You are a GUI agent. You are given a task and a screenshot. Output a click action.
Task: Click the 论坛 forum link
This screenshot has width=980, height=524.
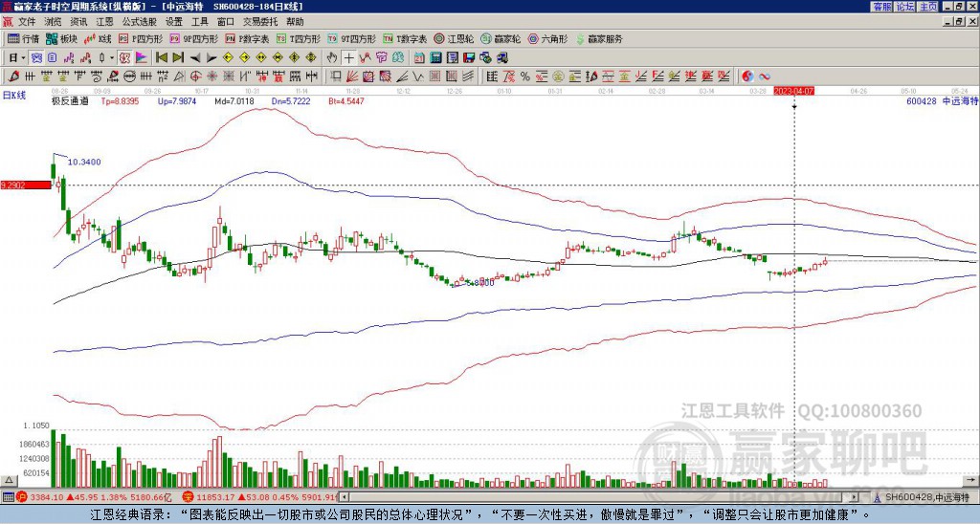point(905,7)
